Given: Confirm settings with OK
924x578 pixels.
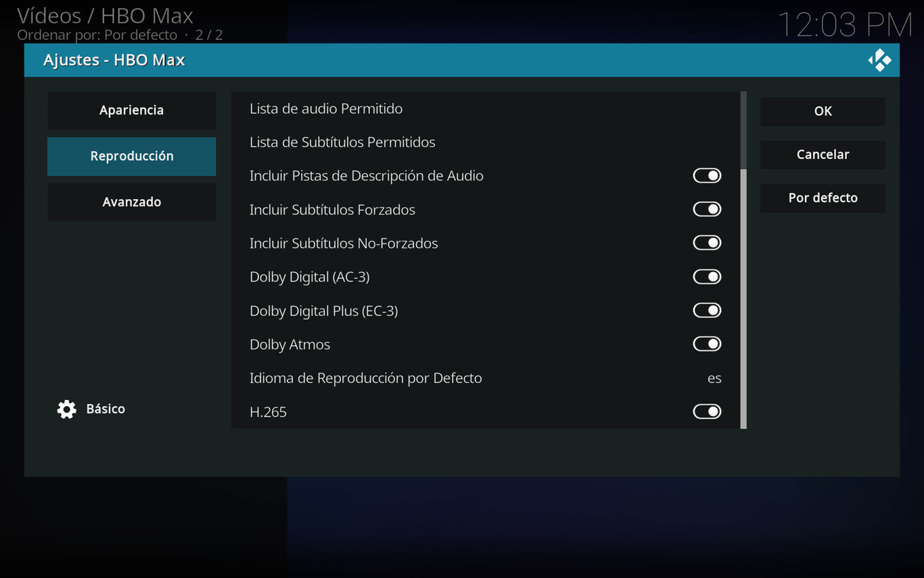Looking at the screenshot, I should [823, 111].
